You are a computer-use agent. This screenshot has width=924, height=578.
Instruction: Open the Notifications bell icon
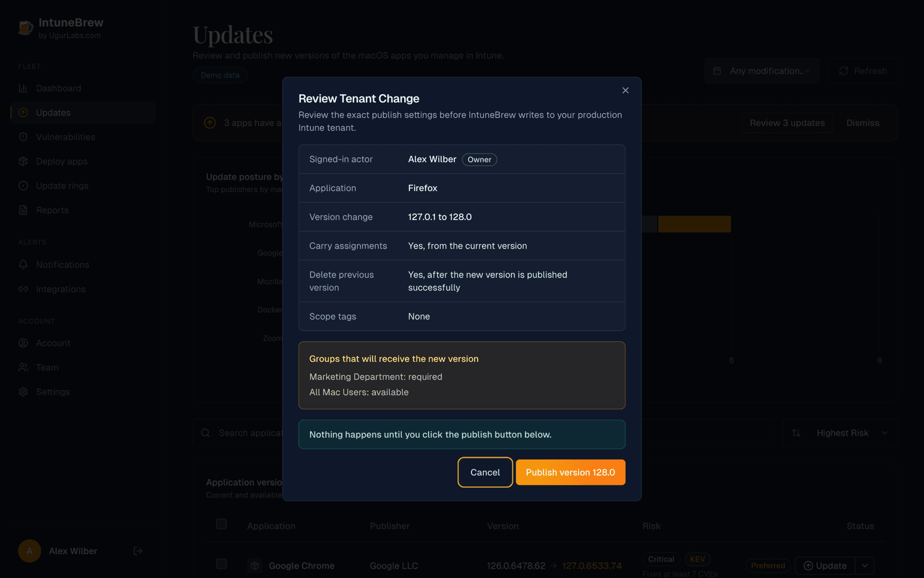23,265
